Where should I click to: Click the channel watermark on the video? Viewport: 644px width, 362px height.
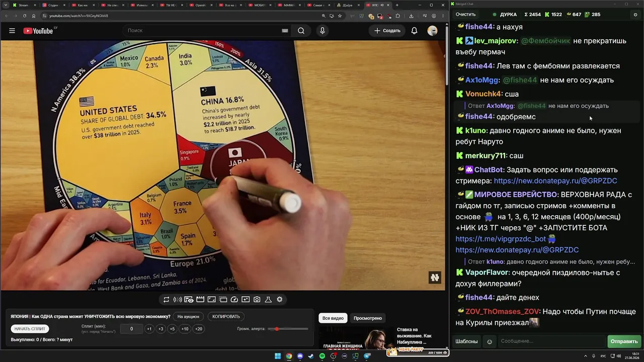(435, 278)
